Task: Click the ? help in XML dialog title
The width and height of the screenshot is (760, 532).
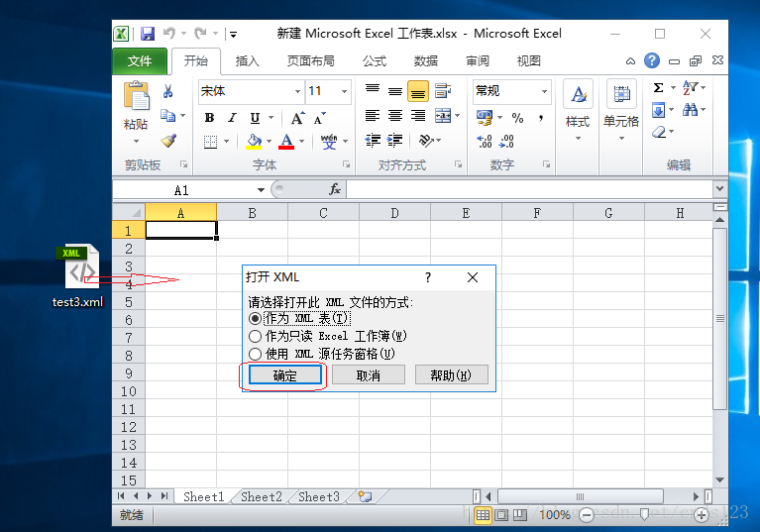Action: [x=427, y=277]
